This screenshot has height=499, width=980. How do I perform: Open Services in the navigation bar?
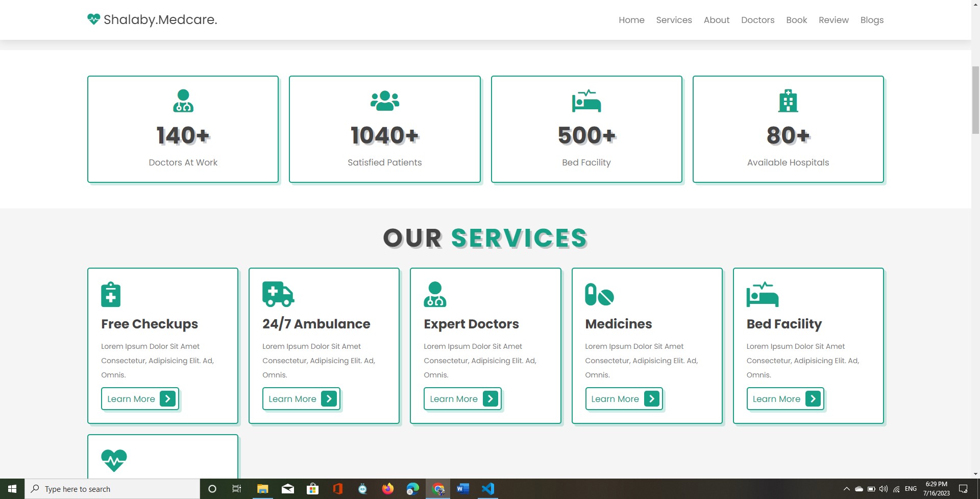point(674,20)
